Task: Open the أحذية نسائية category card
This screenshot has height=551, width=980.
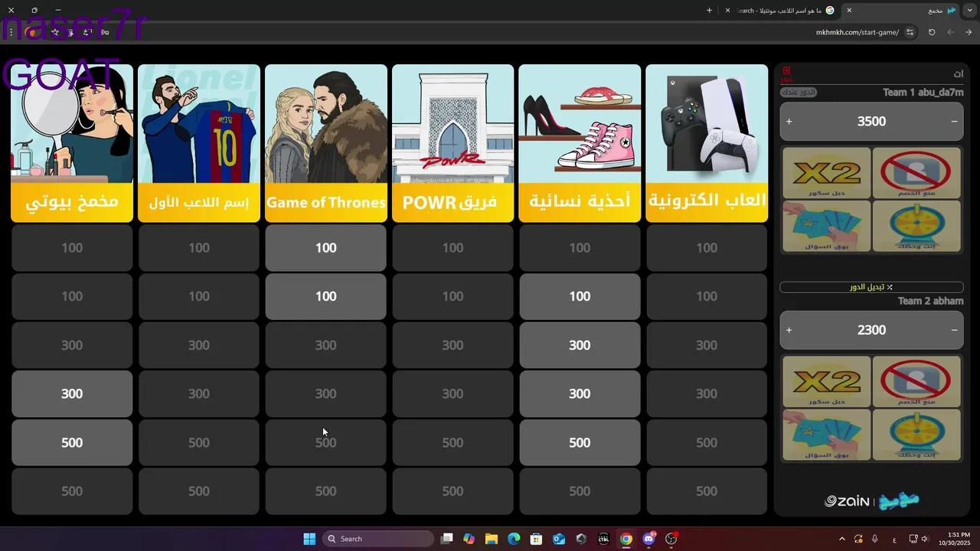Action: click(x=580, y=143)
